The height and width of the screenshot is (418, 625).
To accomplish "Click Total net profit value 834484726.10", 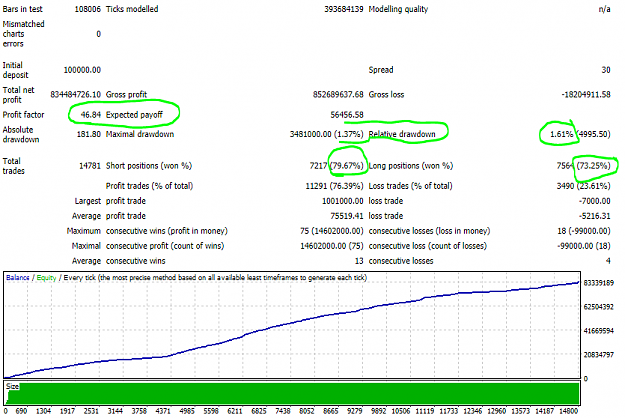I will pyautogui.click(x=75, y=95).
